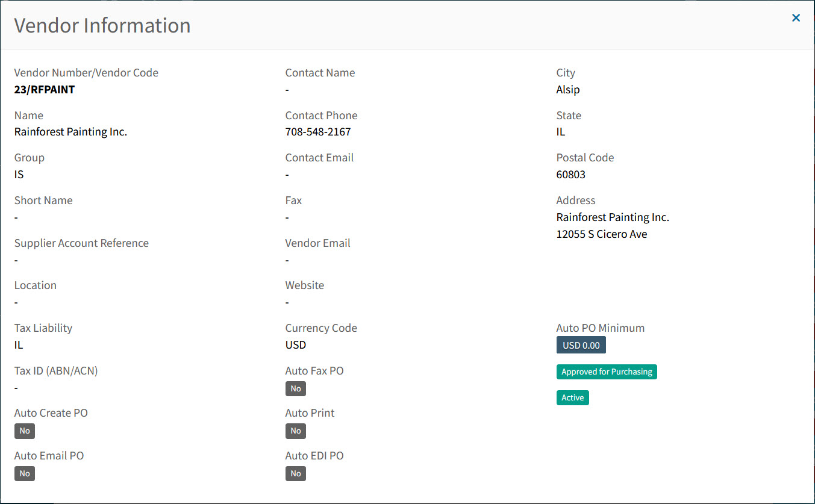Click the Auto EDI PO No badge

296,474
